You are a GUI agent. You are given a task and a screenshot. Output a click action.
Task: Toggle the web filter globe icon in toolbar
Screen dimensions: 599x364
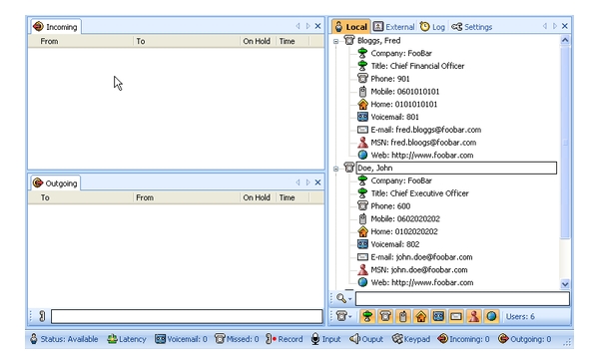point(491,316)
